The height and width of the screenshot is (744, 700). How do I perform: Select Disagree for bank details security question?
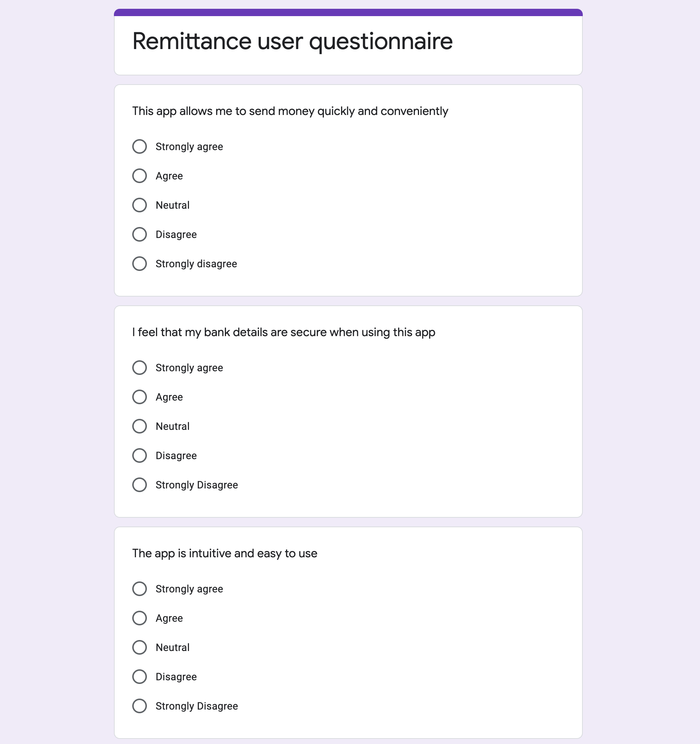139,455
